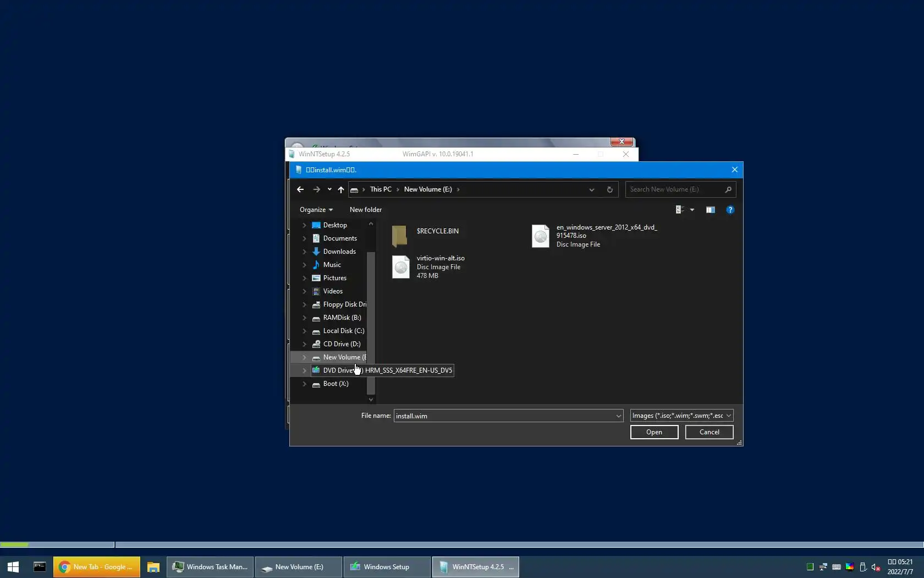Select Downloads in the navigation tree

(x=339, y=252)
